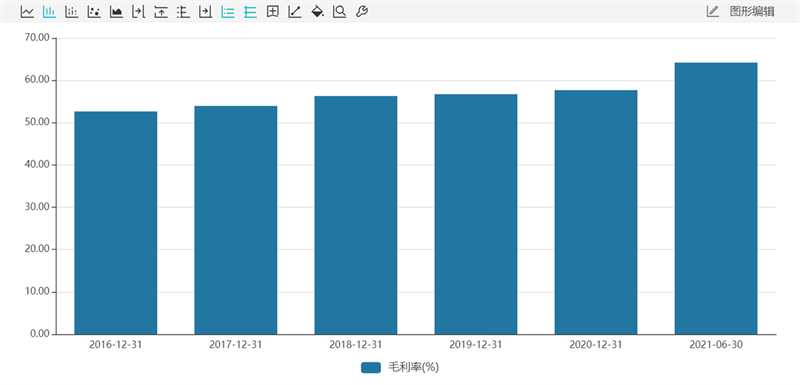Open 图形编辑 chart editor
Image resolution: width=800 pixels, height=385 pixels.
(x=752, y=12)
